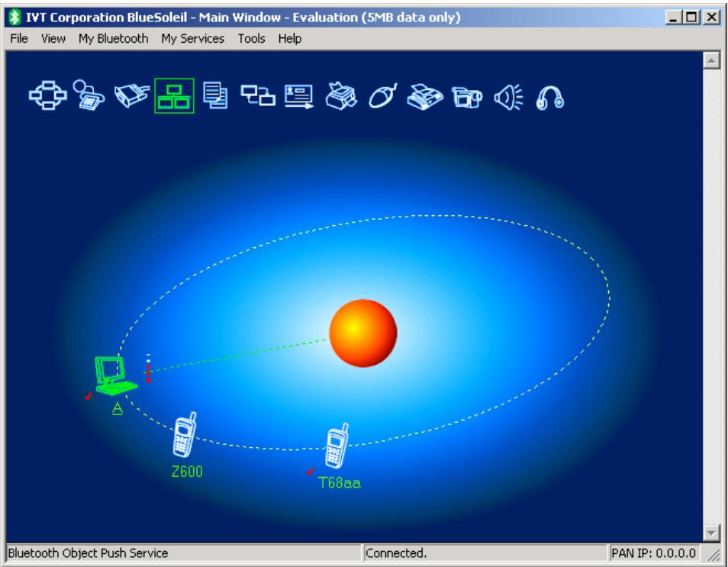Viewport: 728px width, 567px height.
Task: Click the signal strength bars beside computer A
Action: [148, 369]
